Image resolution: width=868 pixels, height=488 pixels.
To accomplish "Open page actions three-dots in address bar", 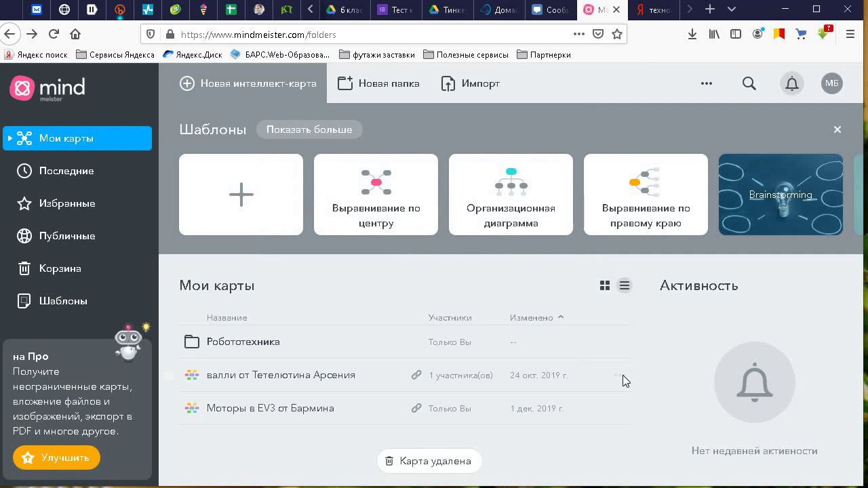I will [578, 34].
